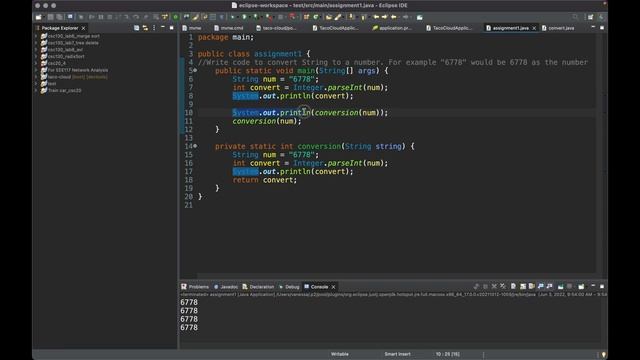This screenshot has width=640, height=360.
Task: Toggle Word Wrap in Console toolbar
Action: (532, 287)
